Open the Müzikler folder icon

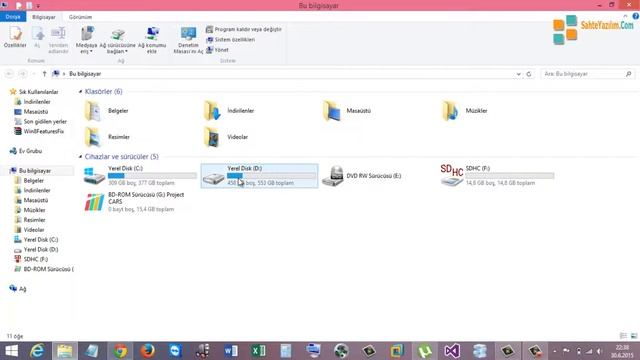451,111
